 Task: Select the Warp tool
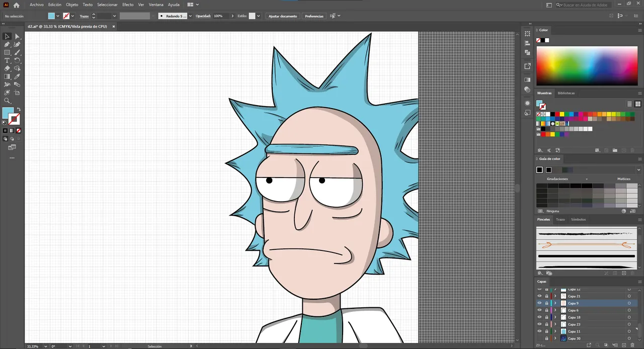coord(7,84)
